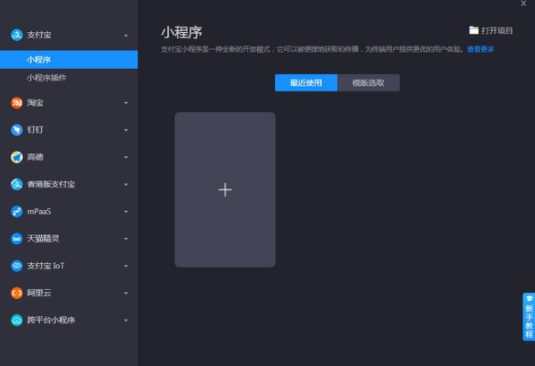Click the 香港版支付宝 logo icon
535x366 pixels.
16,184
